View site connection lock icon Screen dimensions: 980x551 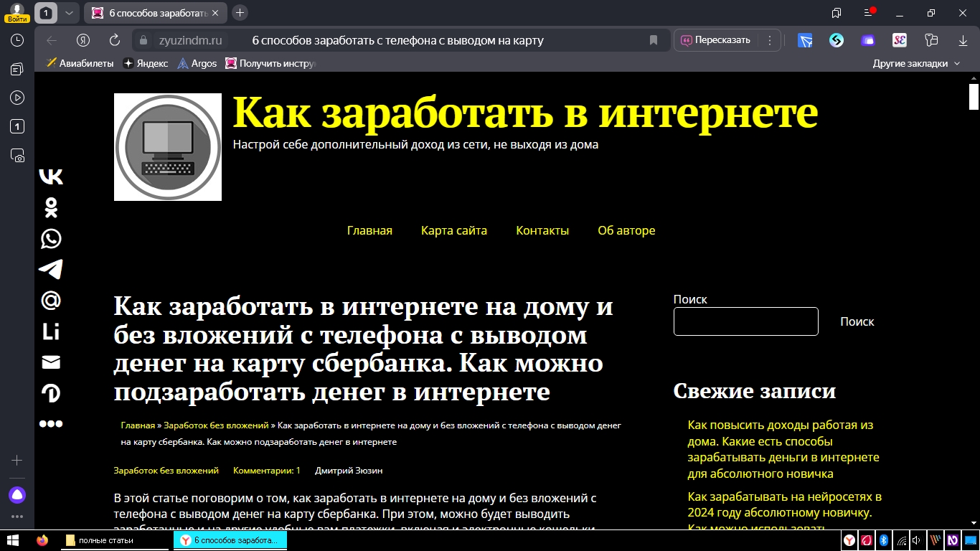tap(143, 40)
